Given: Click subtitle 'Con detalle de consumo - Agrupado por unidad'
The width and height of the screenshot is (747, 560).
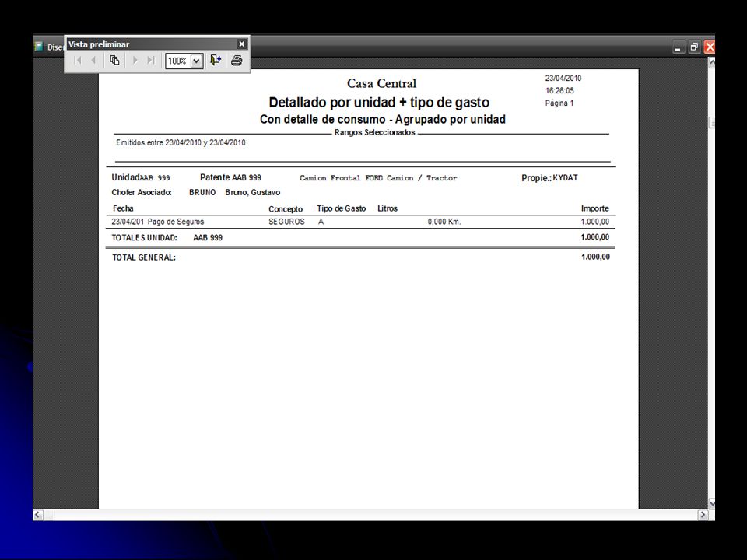Looking at the screenshot, I should click(383, 119).
